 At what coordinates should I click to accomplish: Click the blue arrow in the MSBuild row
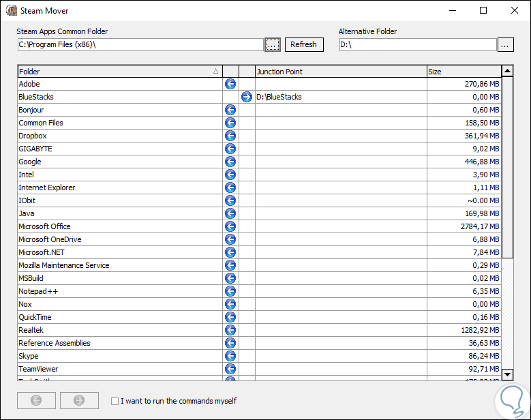[230, 278]
